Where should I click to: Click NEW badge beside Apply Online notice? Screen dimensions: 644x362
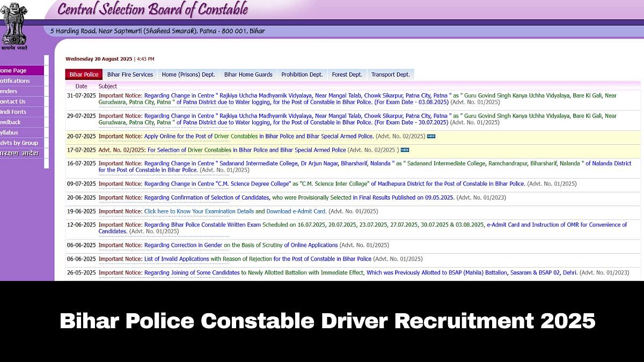(x=431, y=137)
